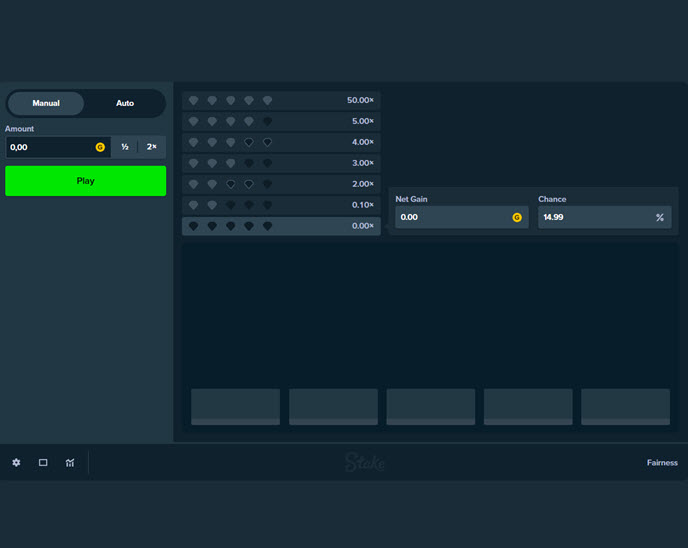Toggle theatre mode rectangle icon
Image resolution: width=688 pixels, height=548 pixels.
coord(43,463)
